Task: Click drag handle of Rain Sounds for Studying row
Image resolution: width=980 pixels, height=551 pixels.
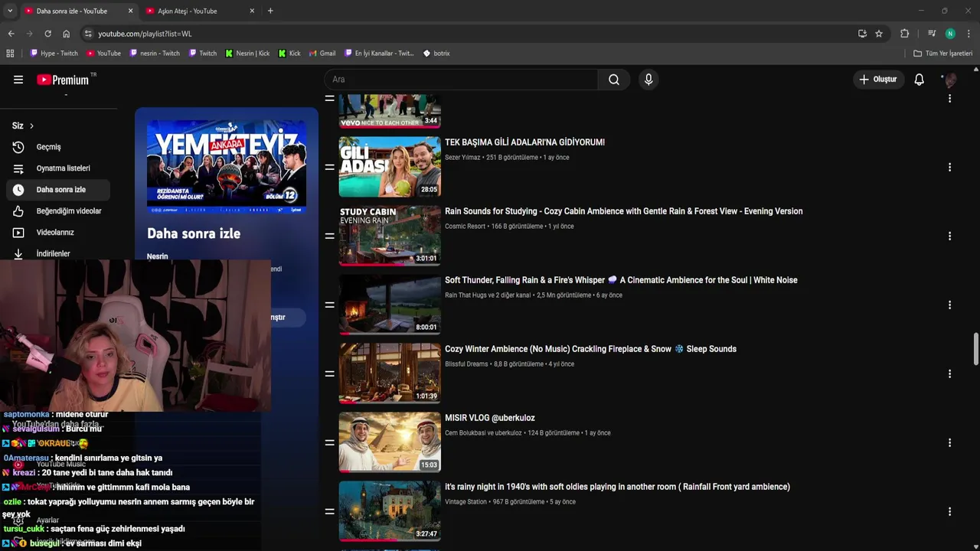Action: [329, 236]
